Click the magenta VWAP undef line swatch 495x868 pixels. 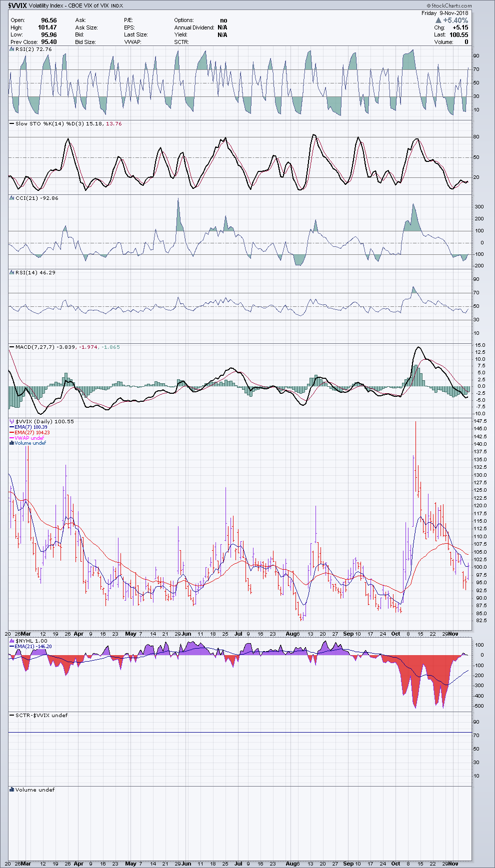tap(11, 438)
